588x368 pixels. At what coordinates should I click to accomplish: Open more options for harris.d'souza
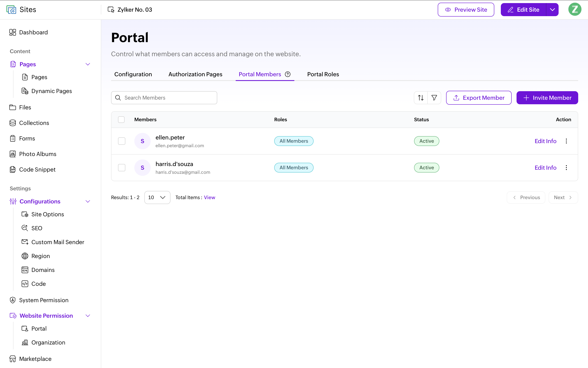(566, 167)
